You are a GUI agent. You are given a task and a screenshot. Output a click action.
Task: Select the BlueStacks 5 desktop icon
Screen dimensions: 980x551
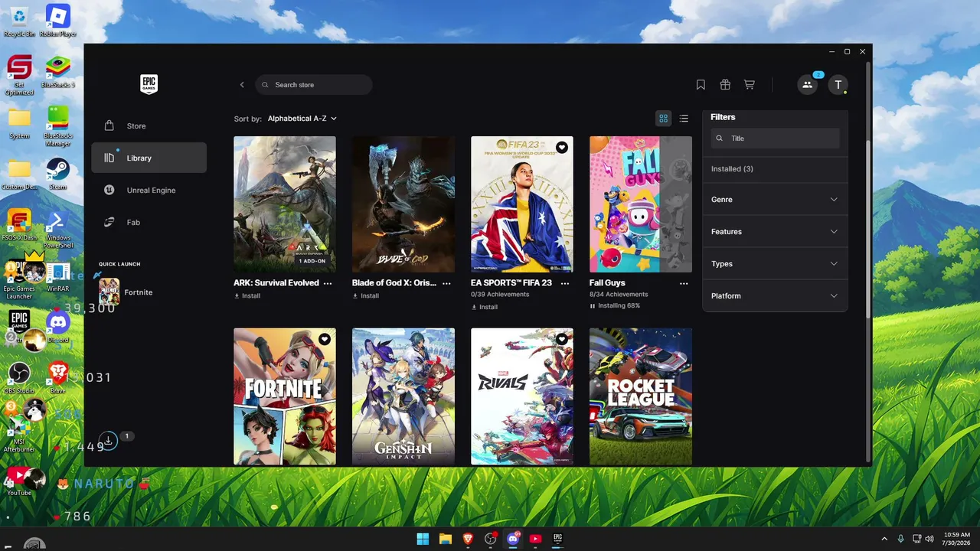tap(58, 72)
